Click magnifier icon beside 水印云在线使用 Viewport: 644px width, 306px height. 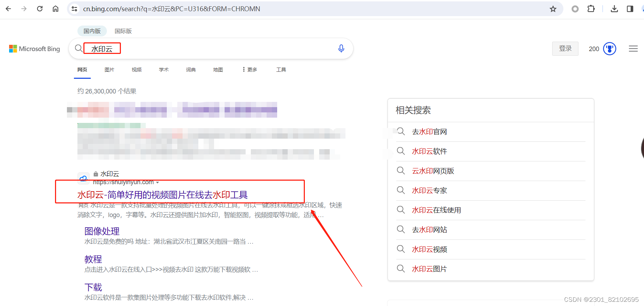click(401, 210)
